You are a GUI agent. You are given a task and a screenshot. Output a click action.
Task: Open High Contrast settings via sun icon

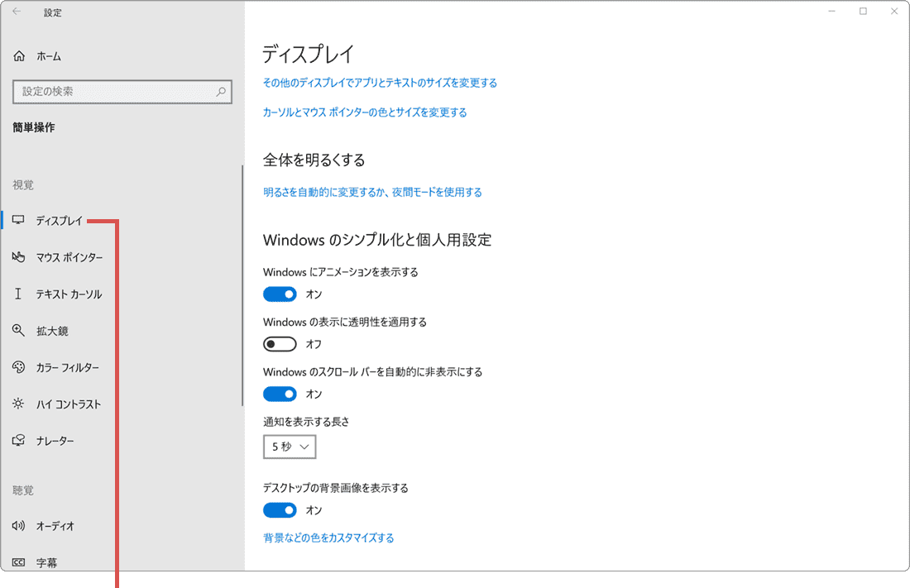coord(18,404)
